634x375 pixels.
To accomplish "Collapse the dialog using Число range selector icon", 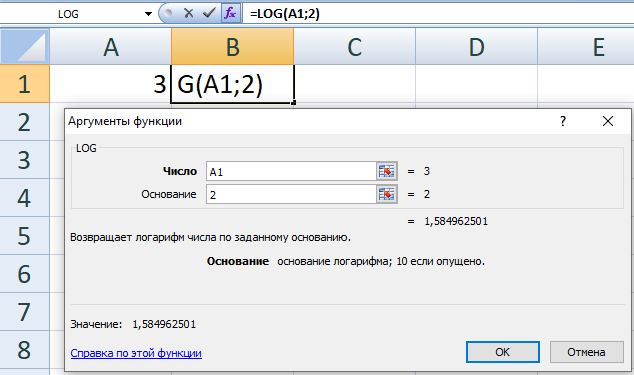I will 387,172.
